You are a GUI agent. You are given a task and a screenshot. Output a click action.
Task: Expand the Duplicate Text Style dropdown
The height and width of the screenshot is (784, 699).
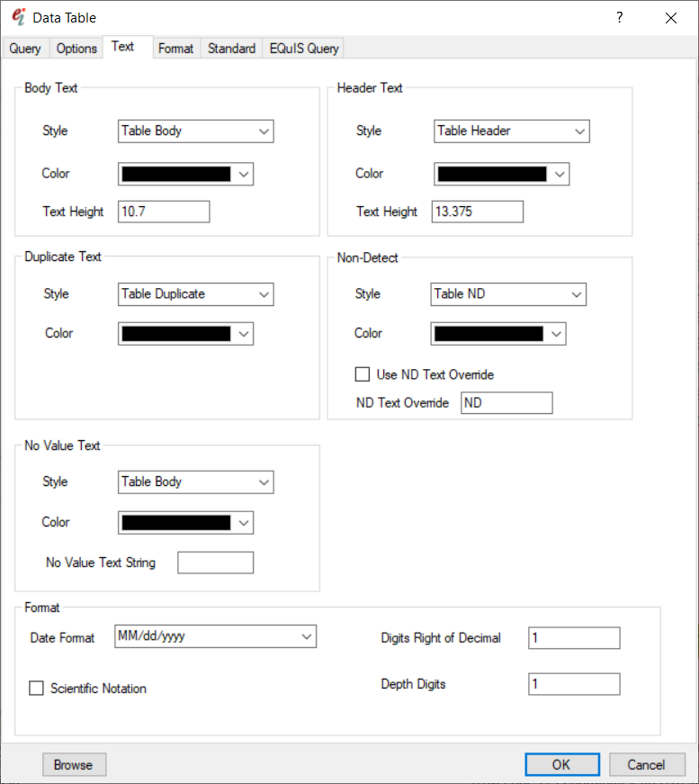click(195, 294)
